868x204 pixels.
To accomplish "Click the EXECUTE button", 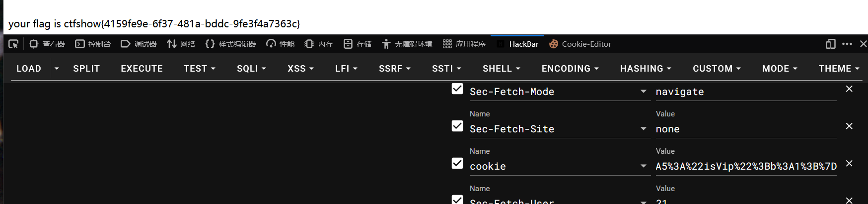I will (x=142, y=69).
